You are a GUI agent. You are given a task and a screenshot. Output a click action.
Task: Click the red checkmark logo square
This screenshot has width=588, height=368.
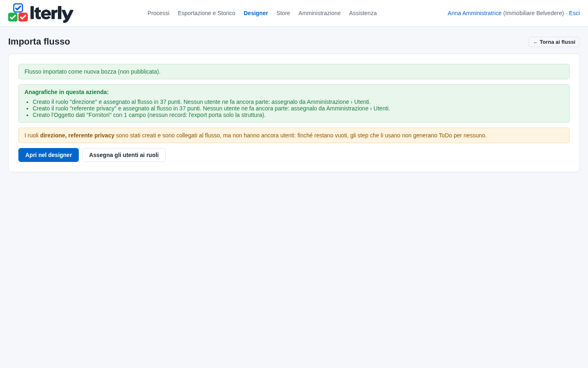coord(23,17)
